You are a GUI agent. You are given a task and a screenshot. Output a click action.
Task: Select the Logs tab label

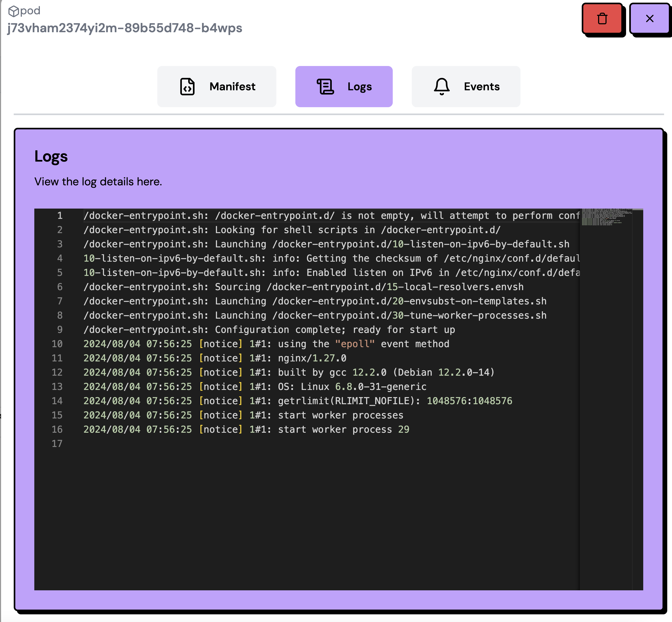[x=359, y=87]
